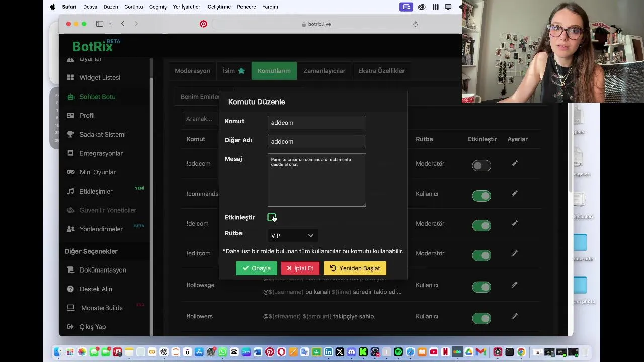Go back in Safari
This screenshot has width=644, height=362.
[123, 24]
